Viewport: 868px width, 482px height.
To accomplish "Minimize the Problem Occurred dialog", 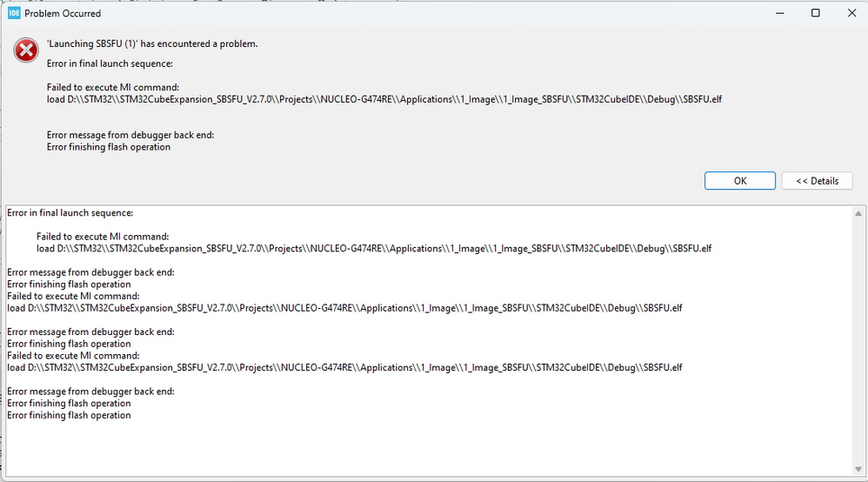I will 779,13.
